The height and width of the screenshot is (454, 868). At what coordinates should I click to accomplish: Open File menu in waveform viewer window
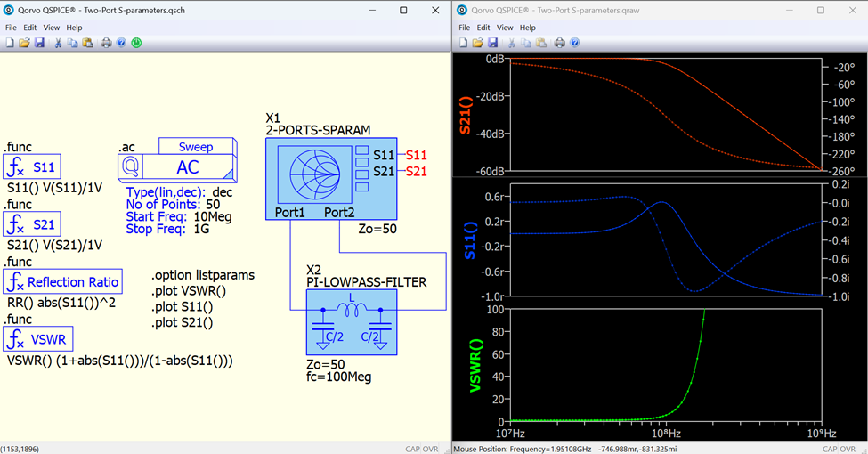[464, 28]
